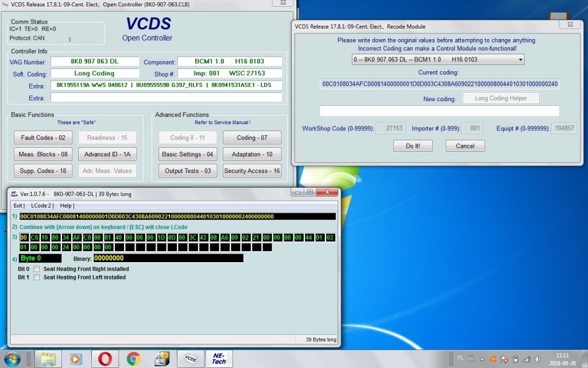The image size is (588, 368).
Task: Open the volume speaker tray icon
Action: pos(537,359)
